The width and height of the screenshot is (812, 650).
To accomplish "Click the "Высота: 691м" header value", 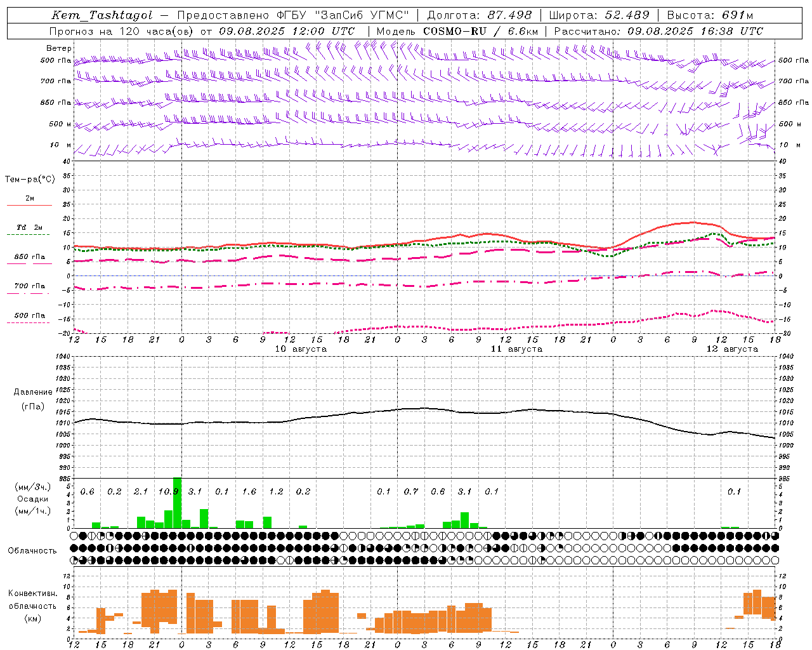I will click(710, 15).
